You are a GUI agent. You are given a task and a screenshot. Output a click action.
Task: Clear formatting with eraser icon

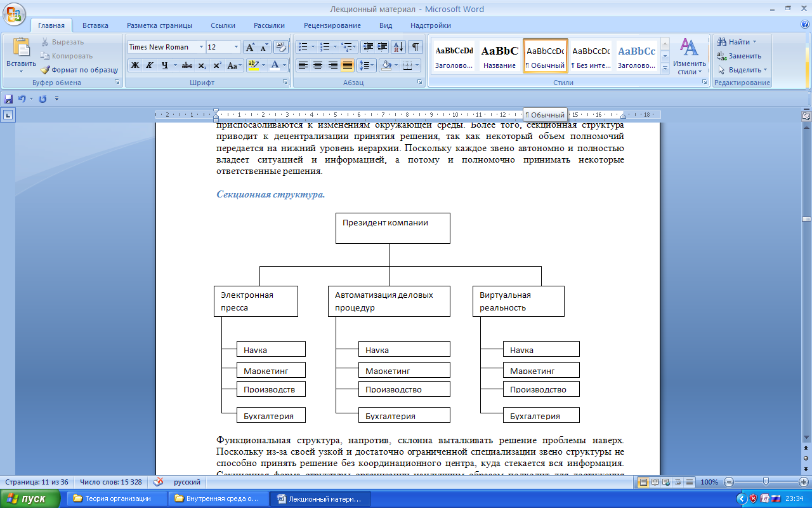point(280,47)
